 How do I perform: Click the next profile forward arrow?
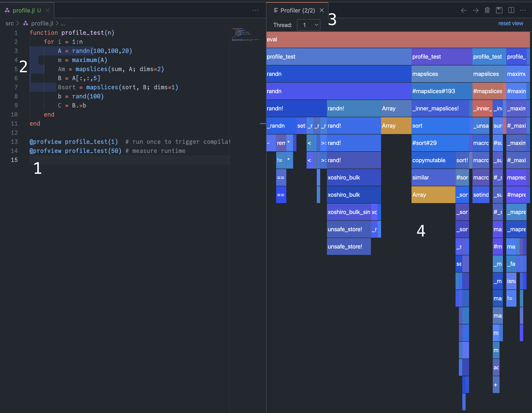[475, 10]
